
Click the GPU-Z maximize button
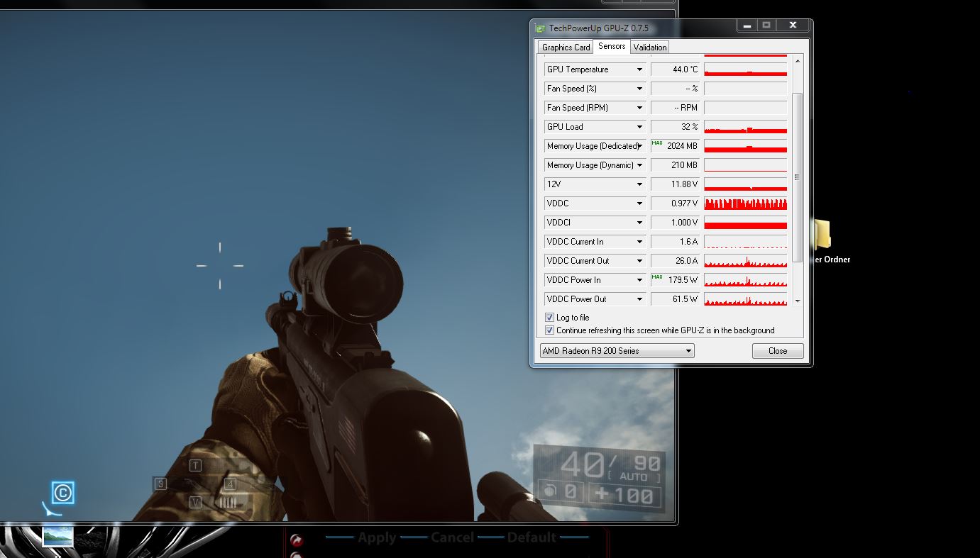(x=766, y=26)
